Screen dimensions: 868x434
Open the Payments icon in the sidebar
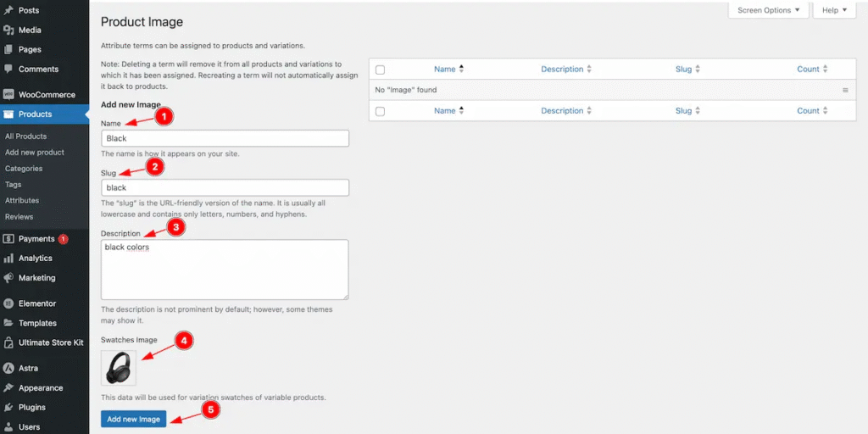coord(8,239)
